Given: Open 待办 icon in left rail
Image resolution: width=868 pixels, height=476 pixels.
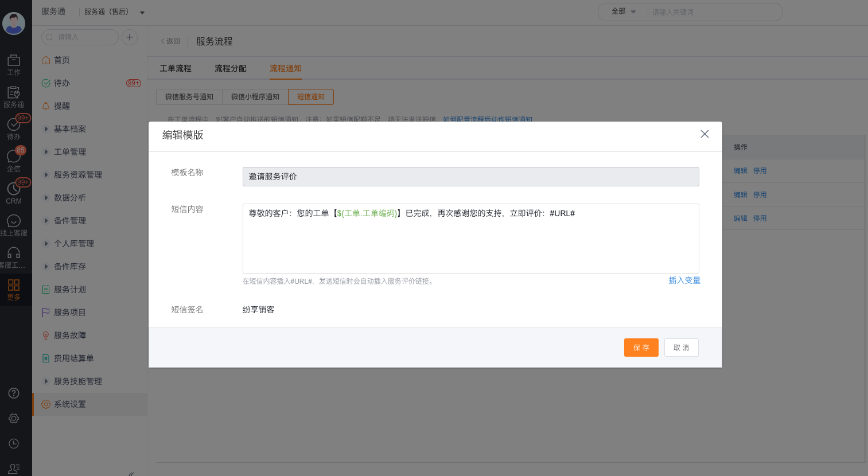Looking at the screenshot, I should [14, 129].
